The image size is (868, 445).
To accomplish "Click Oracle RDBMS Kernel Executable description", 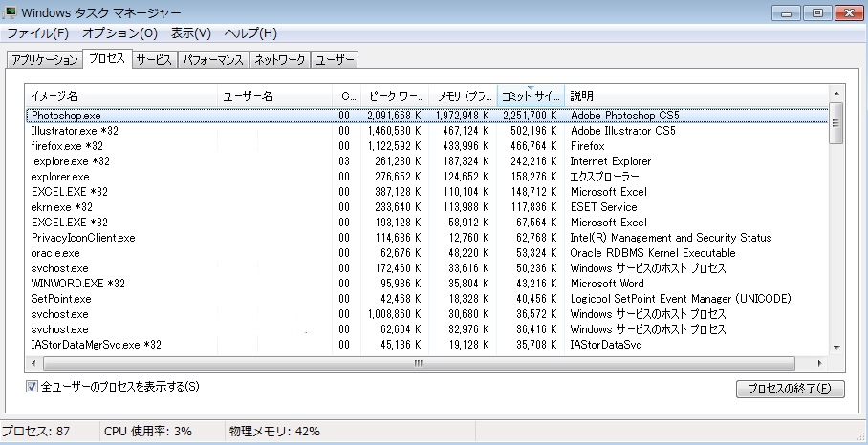I will point(653,253).
